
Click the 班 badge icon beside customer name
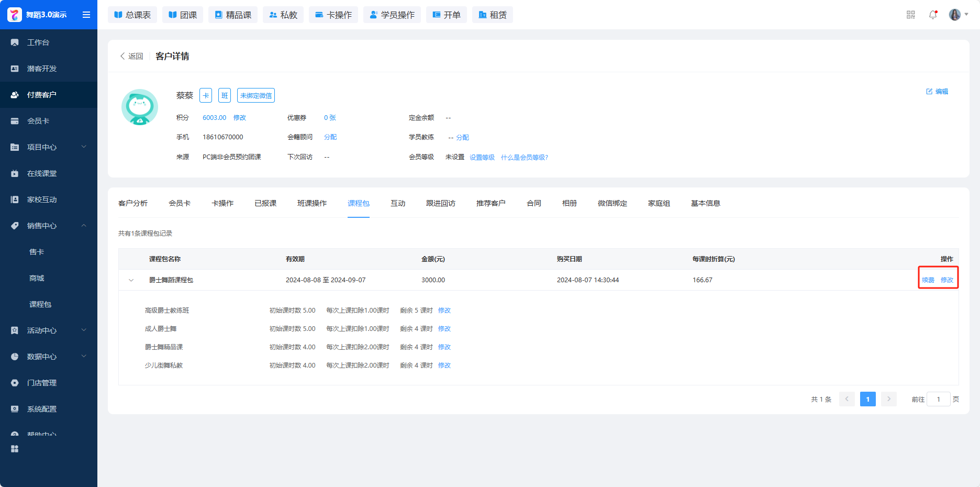point(225,95)
